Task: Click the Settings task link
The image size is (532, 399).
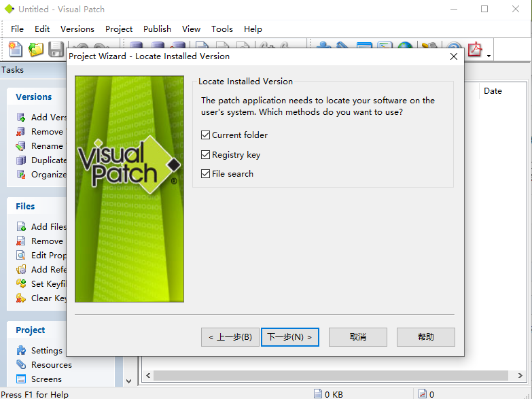Action: 47,351
